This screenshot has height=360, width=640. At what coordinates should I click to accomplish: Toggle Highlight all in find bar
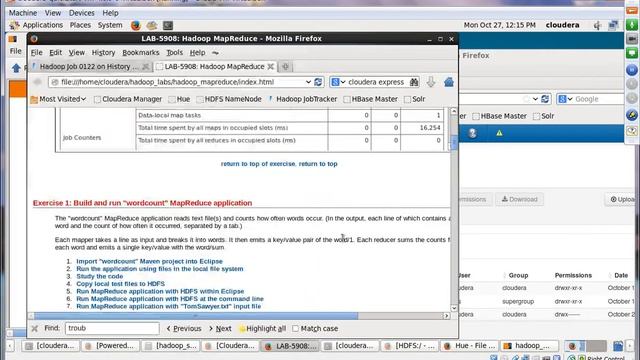(x=262, y=329)
